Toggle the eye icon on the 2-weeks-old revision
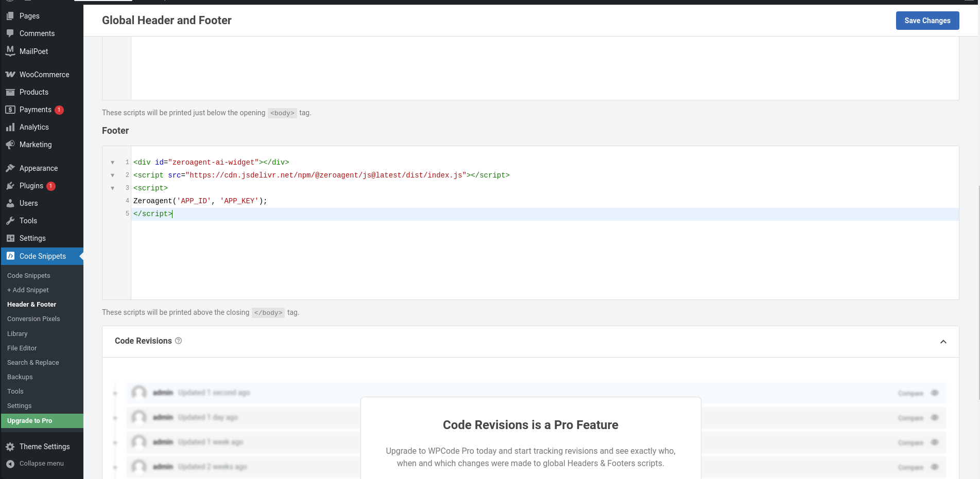 pos(935,467)
